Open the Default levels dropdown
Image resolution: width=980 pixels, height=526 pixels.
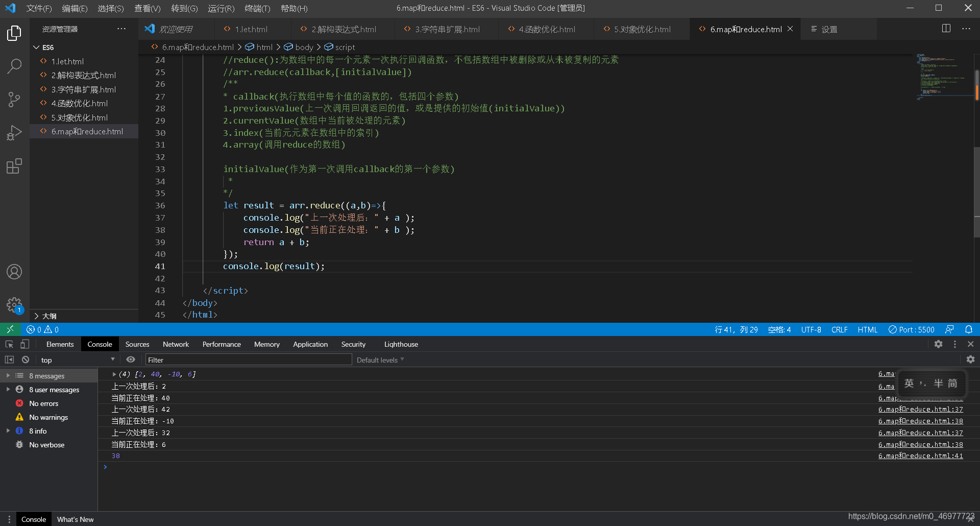click(380, 360)
